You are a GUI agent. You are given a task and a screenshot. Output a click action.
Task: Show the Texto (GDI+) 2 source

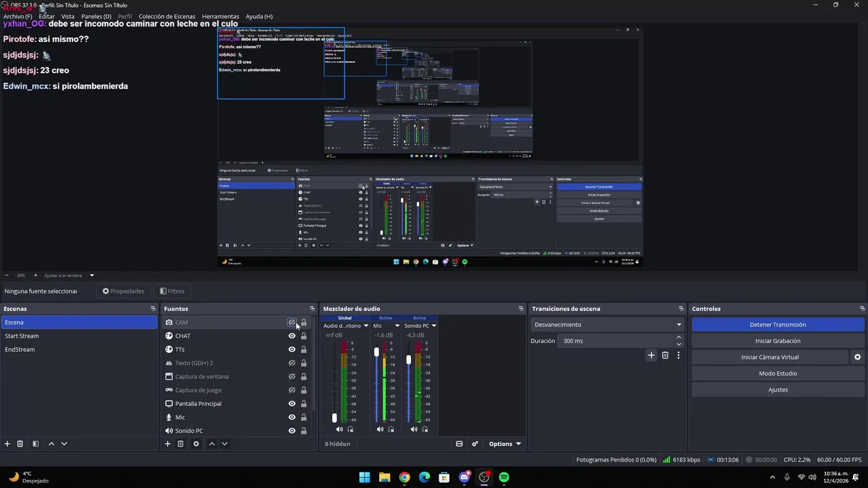pos(292,363)
